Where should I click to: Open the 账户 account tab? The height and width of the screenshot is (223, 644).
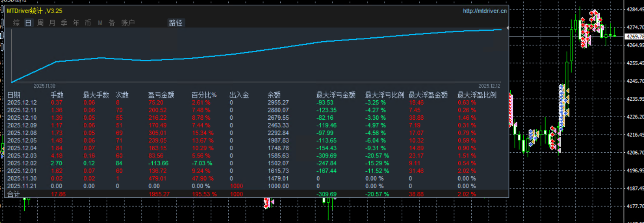tap(128, 23)
